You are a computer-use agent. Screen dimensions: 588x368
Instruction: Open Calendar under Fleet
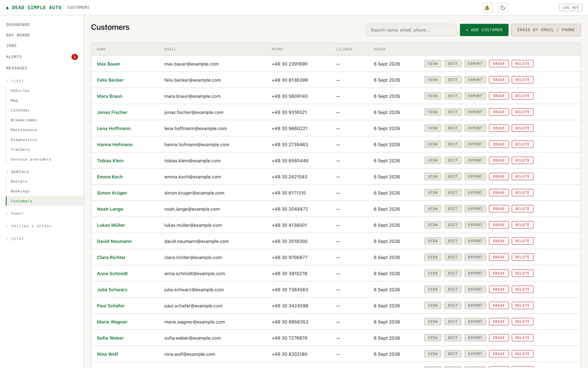[x=20, y=110]
